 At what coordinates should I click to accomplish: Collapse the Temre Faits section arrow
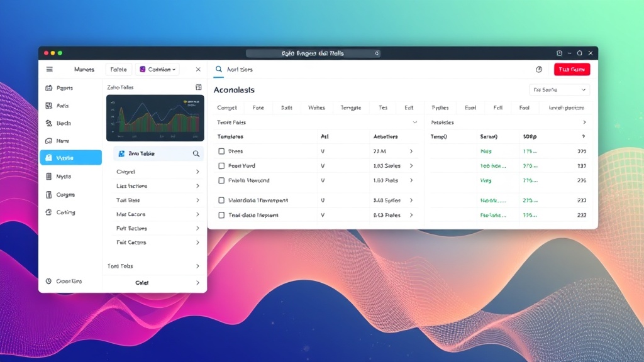[415, 123]
